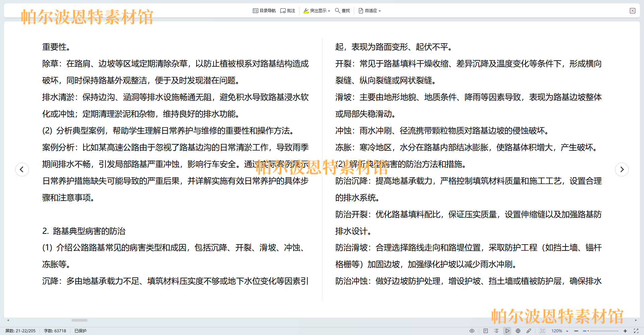The width and height of the screenshot is (644, 335).
Task: Click the line starting 防治冲蚀：做好边坡
Action: (x=469, y=281)
